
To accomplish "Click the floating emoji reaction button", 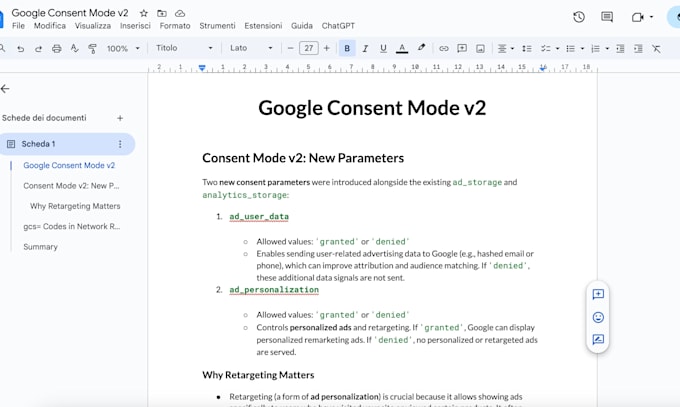I will (x=598, y=317).
